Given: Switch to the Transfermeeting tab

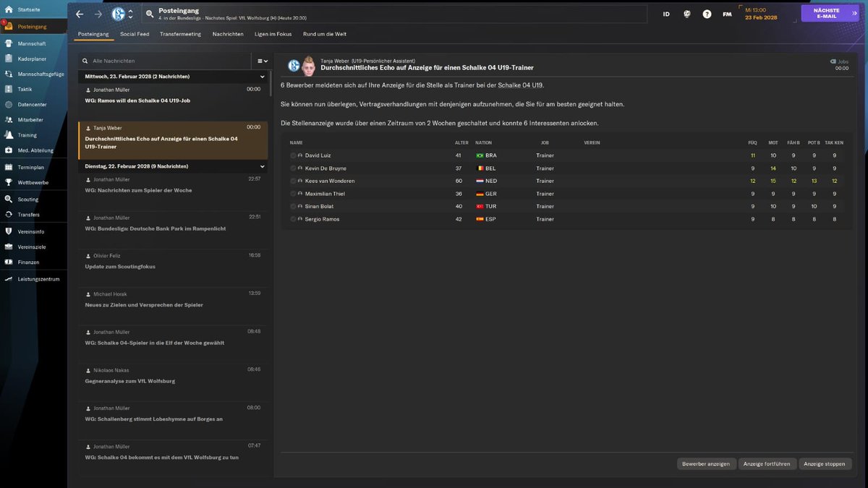Looking at the screenshot, I should 181,34.
